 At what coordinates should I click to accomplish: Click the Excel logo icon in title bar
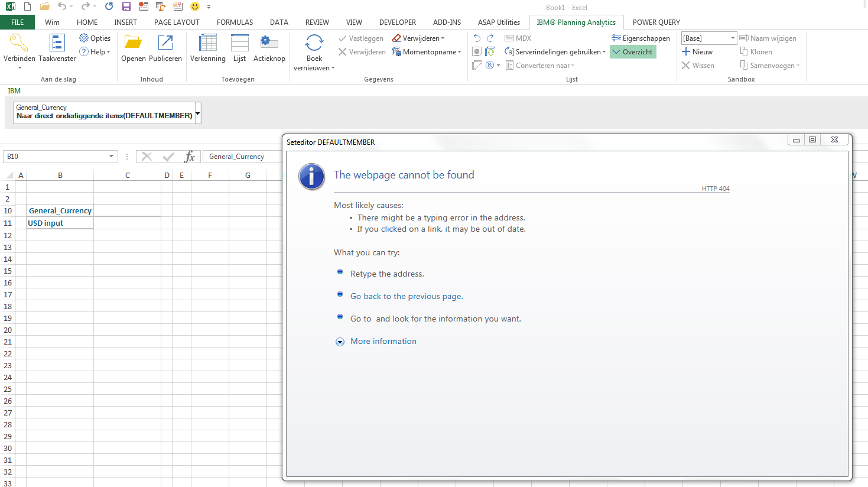(10, 7)
